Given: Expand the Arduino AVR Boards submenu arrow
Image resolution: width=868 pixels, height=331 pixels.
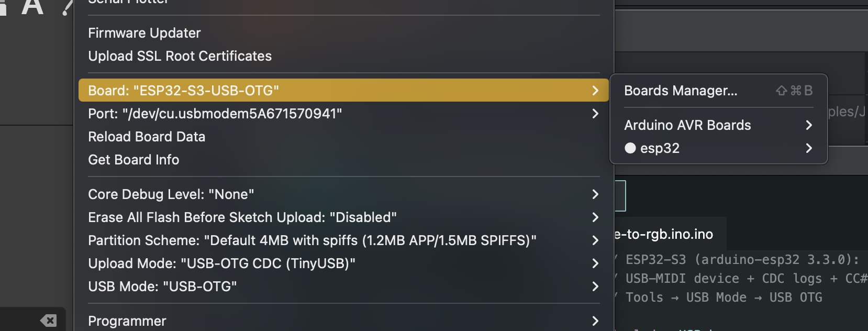Looking at the screenshot, I should (809, 125).
